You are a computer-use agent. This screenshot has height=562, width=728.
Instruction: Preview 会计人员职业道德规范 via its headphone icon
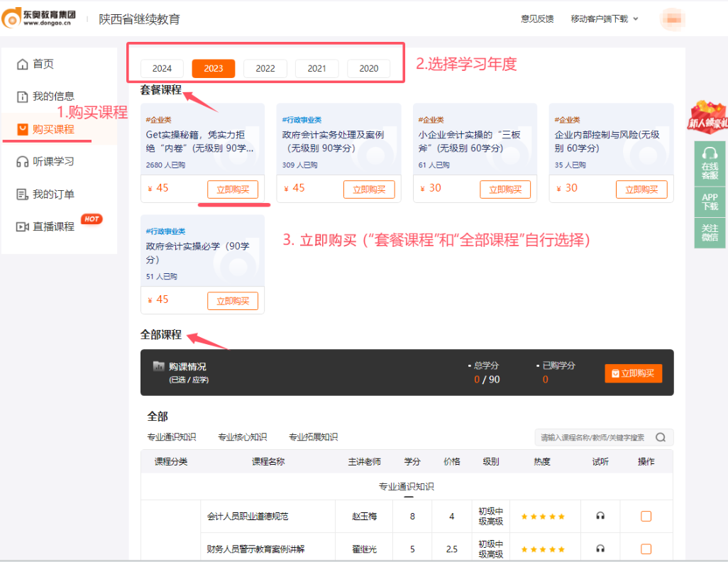pyautogui.click(x=600, y=517)
